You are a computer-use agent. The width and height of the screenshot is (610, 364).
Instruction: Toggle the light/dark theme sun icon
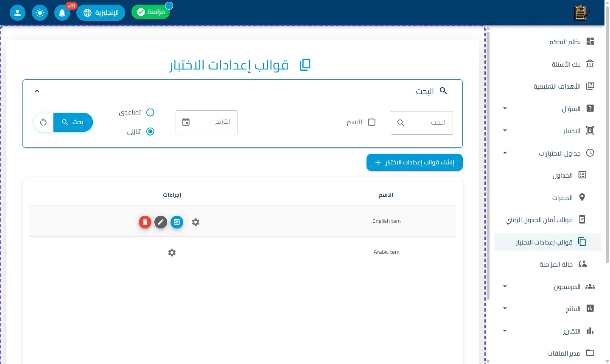[40, 13]
